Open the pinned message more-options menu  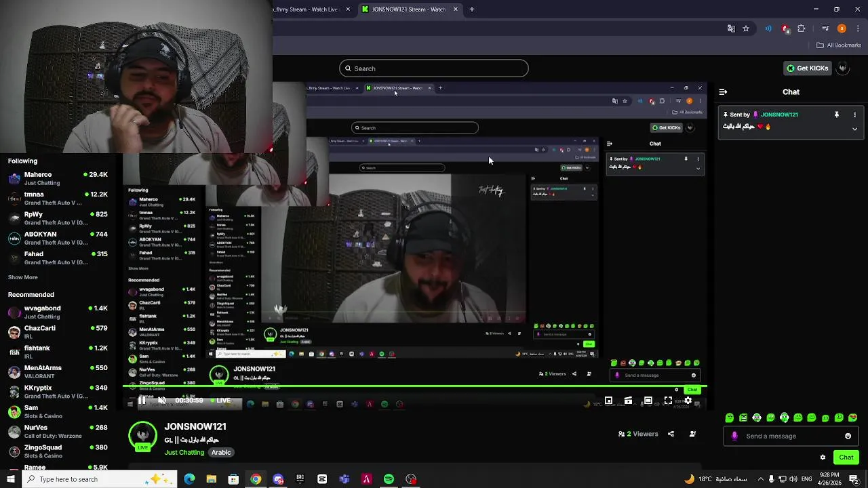point(854,115)
